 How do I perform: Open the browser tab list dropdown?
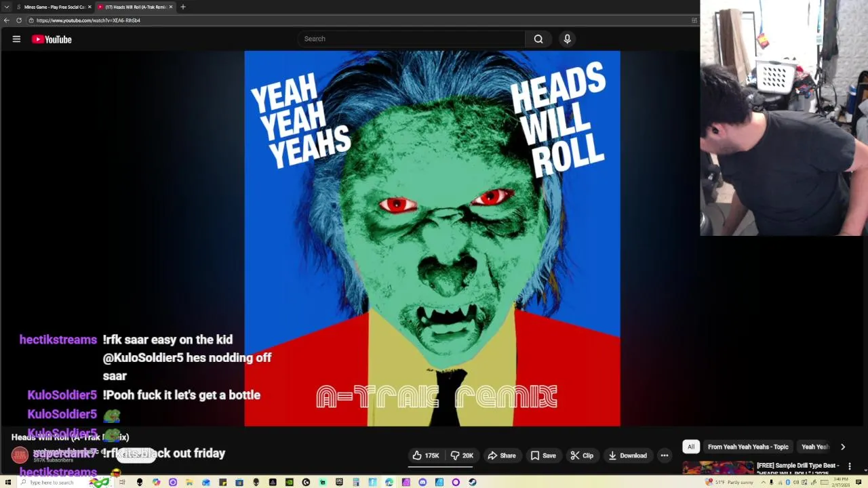[x=6, y=7]
